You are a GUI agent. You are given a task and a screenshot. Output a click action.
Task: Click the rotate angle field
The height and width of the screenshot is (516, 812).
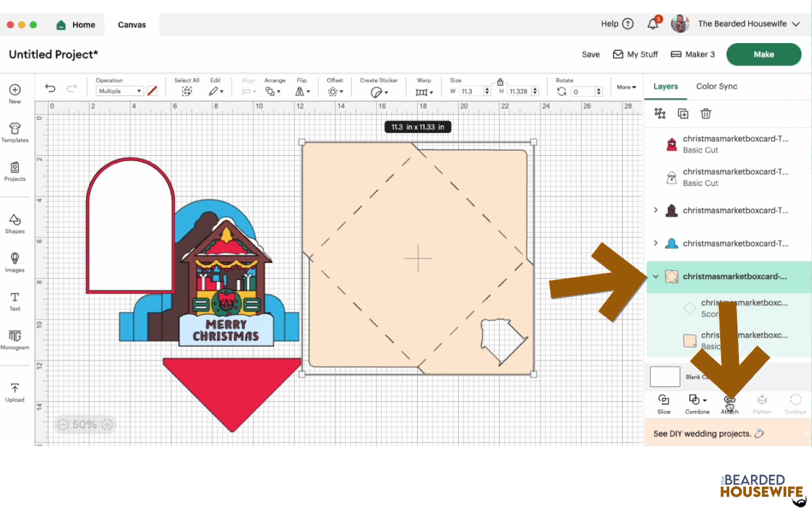583,91
